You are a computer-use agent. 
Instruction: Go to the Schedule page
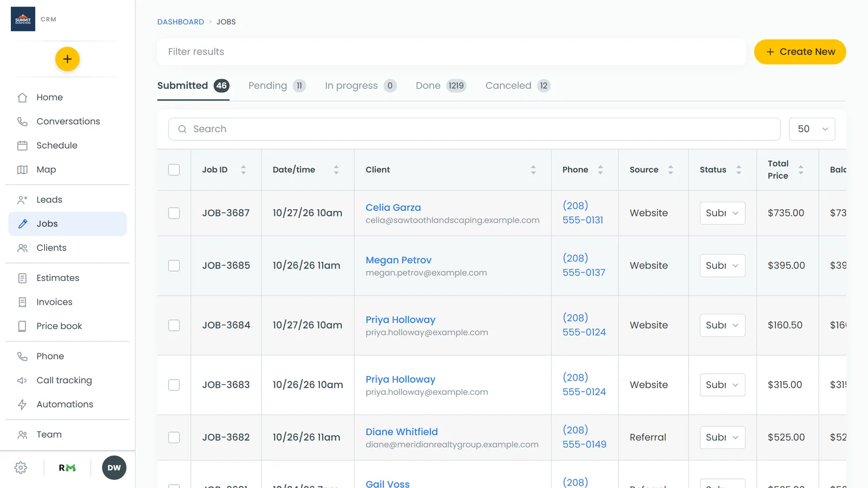tap(67, 145)
